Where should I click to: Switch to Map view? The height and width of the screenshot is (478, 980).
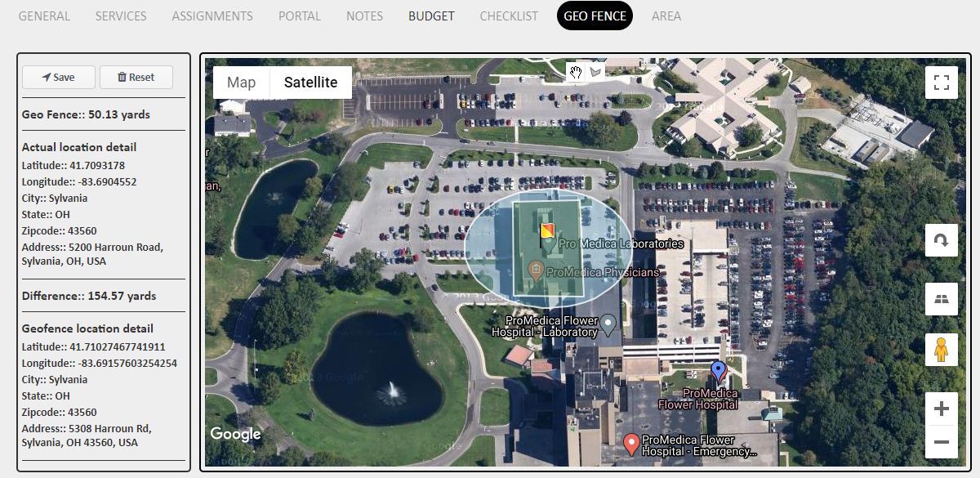point(241,82)
